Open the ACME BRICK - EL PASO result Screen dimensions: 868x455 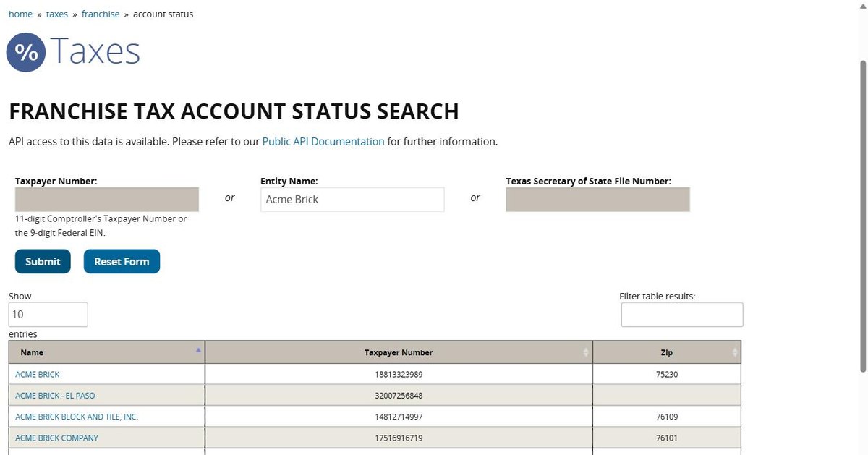click(x=55, y=396)
